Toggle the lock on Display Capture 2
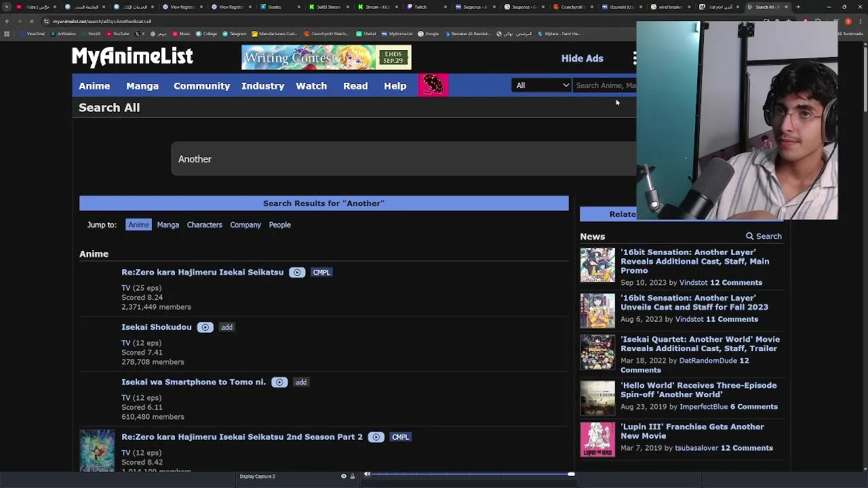This screenshot has width=868, height=488. (352, 476)
